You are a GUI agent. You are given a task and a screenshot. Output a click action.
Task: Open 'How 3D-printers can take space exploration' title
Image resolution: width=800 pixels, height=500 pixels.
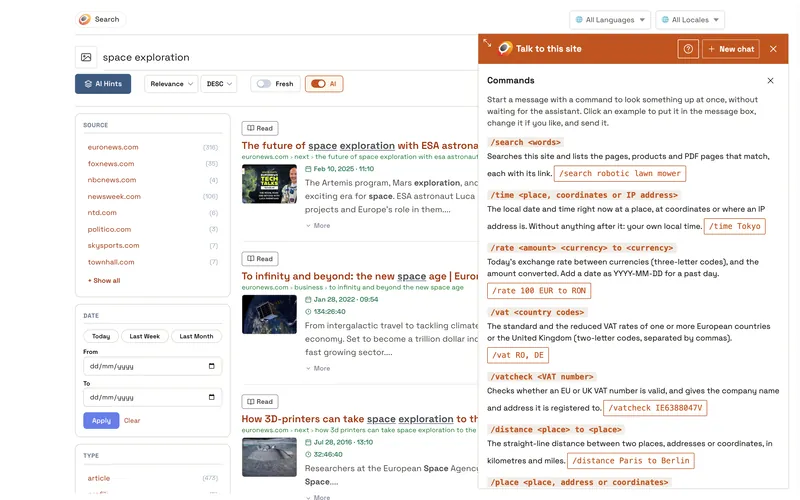point(360,419)
